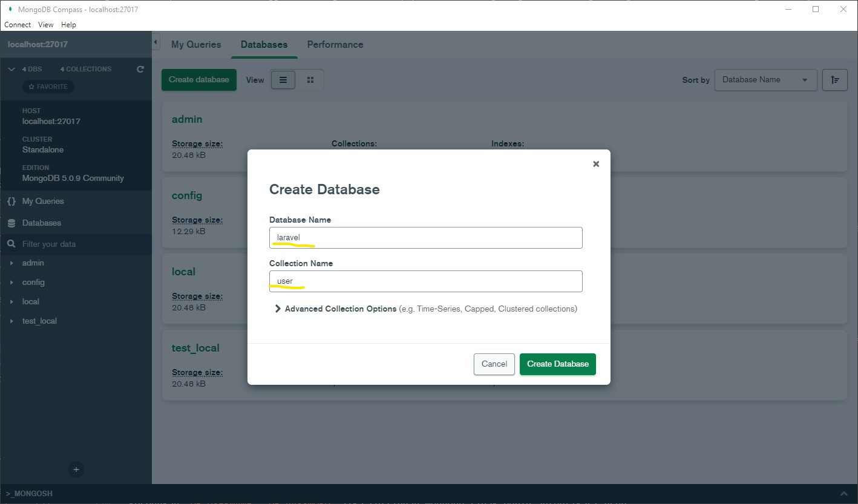This screenshot has width=858, height=504.
Task: Open the View menu
Action: click(46, 25)
